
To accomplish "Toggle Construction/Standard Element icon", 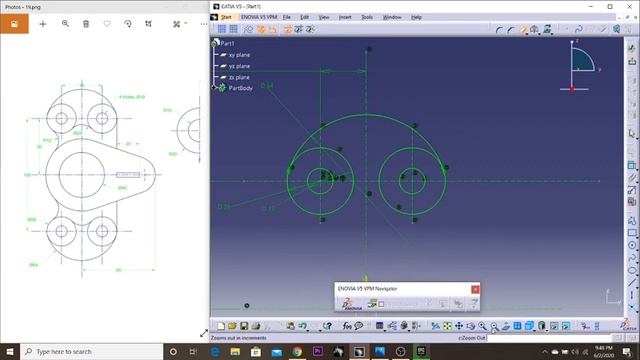I will click(x=248, y=29).
